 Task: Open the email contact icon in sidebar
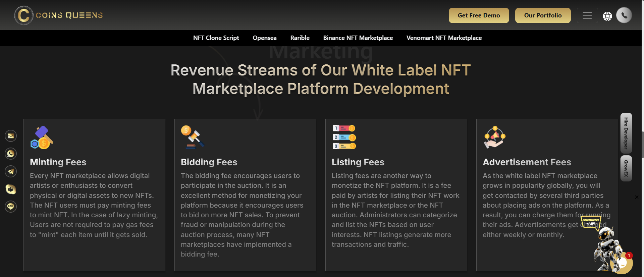(x=11, y=136)
